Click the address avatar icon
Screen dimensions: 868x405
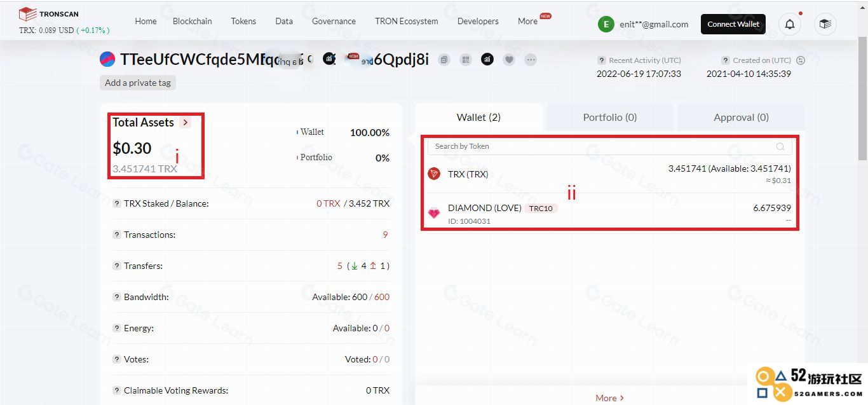(x=107, y=60)
